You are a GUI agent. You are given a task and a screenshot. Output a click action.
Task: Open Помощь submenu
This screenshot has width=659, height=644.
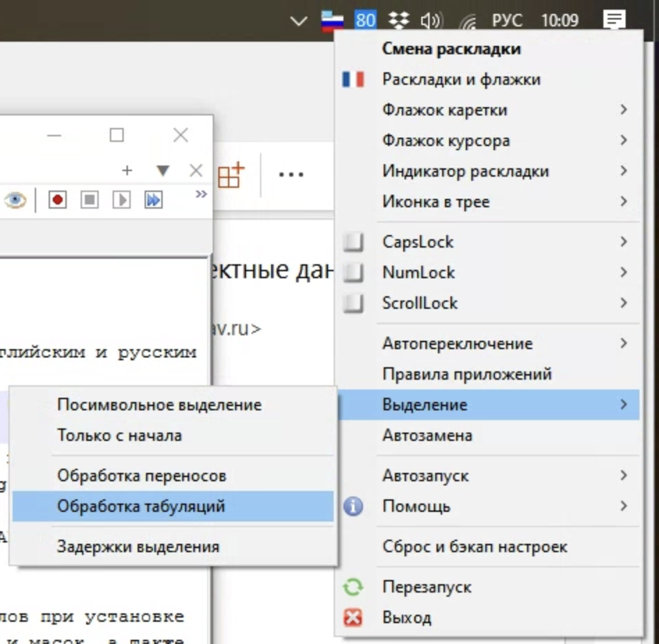489,506
